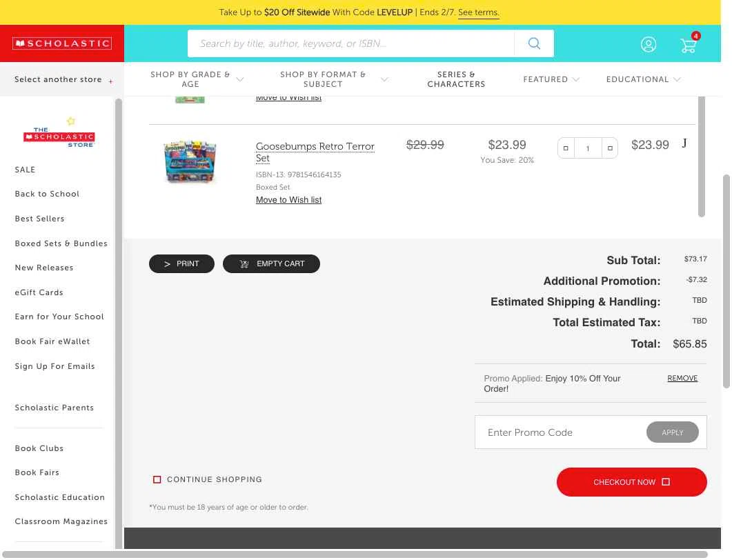Click the cart items list scrollbar
Viewport: 732px width, 560px height.
point(701,157)
